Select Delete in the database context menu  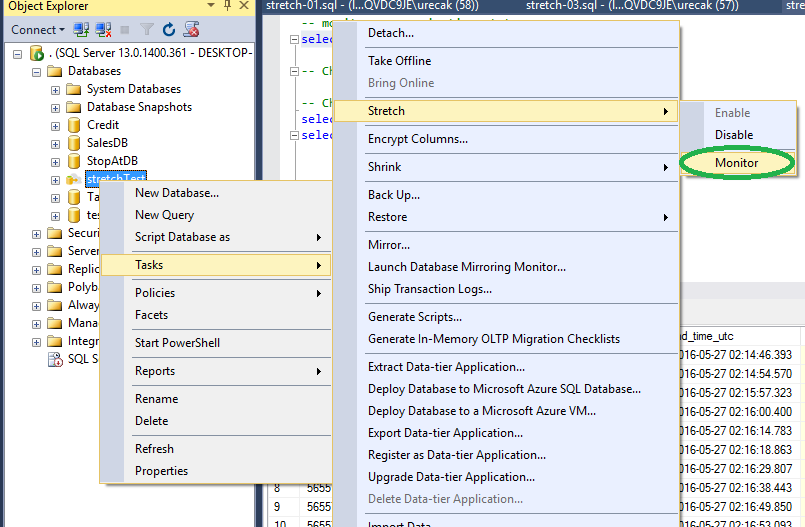tap(216, 421)
